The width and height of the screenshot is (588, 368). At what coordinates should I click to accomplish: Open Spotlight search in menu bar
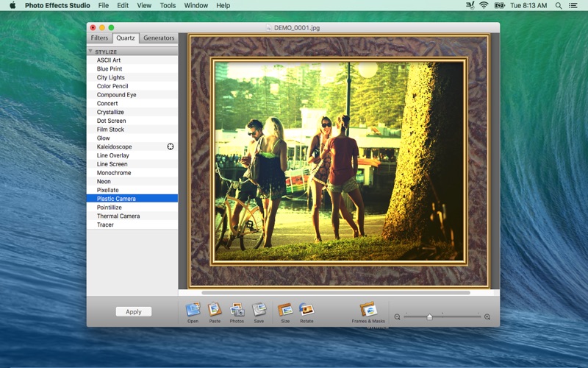point(559,5)
